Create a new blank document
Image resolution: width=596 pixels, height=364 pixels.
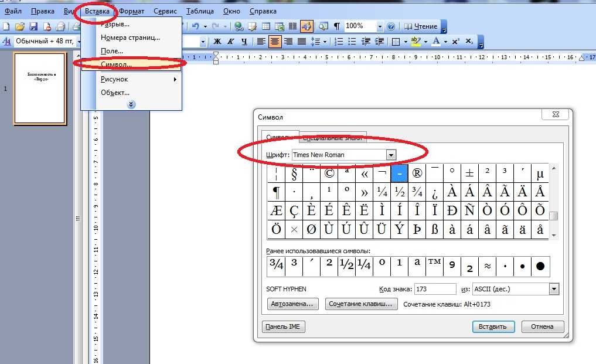[6, 26]
